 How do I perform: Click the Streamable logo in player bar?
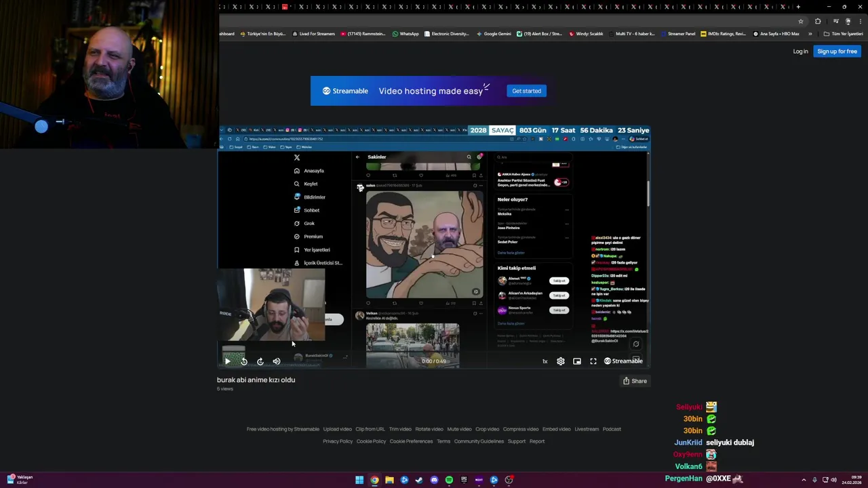(623, 361)
